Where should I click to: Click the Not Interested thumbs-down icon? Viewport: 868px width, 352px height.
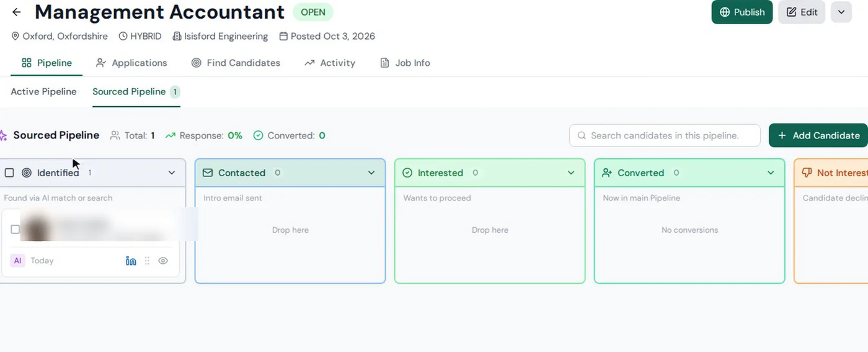coord(807,173)
